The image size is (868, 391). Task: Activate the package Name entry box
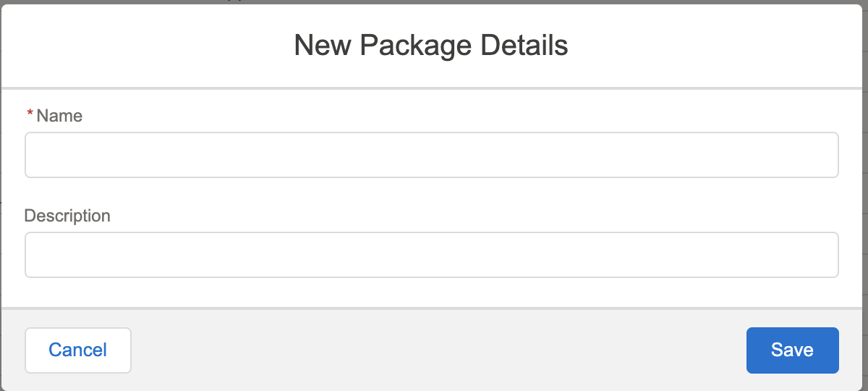tap(432, 155)
